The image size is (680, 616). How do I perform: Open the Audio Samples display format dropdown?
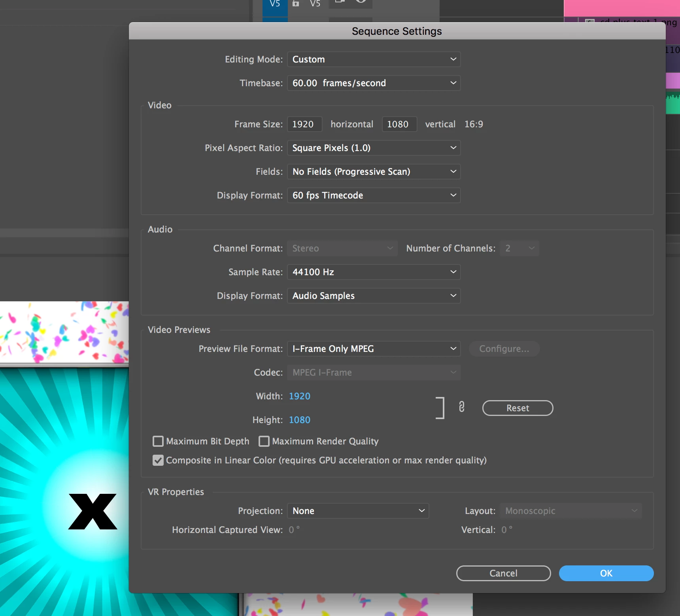pyautogui.click(x=374, y=296)
